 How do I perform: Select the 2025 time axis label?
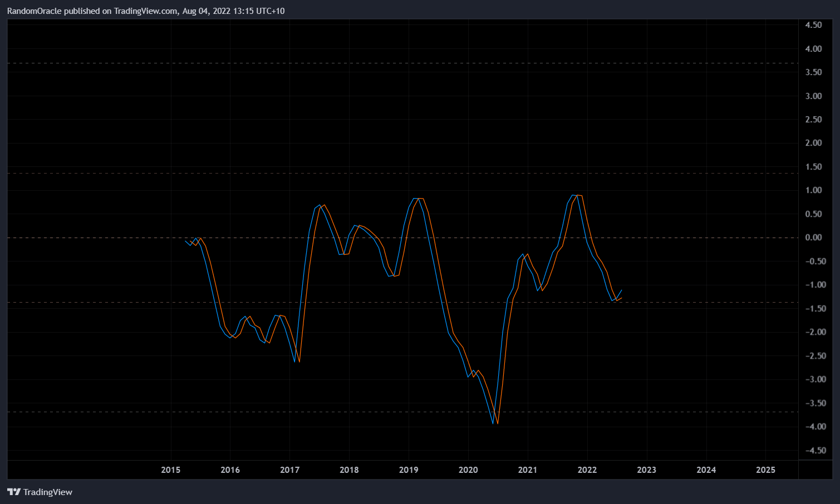[765, 470]
